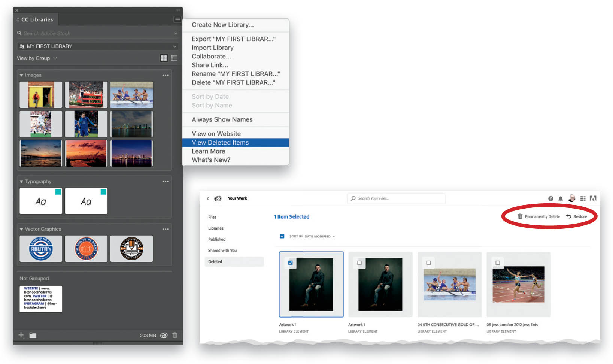Screen dimensions: 613x364
Task: Open the apps grid icon in Your Work
Action: click(x=583, y=198)
